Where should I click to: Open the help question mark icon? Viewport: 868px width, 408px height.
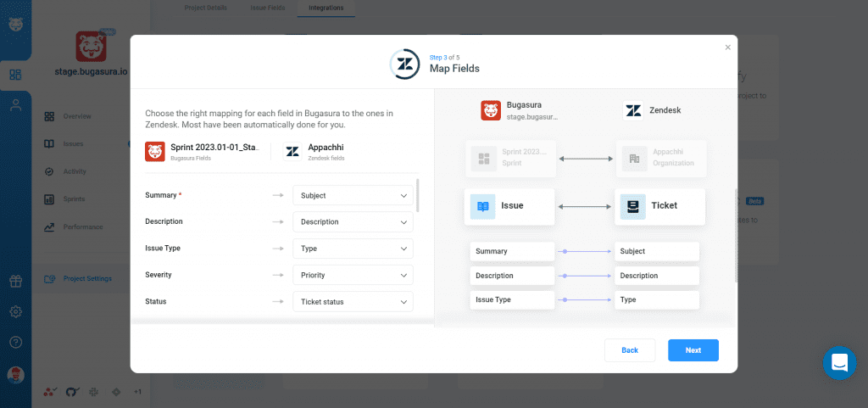[x=15, y=342]
